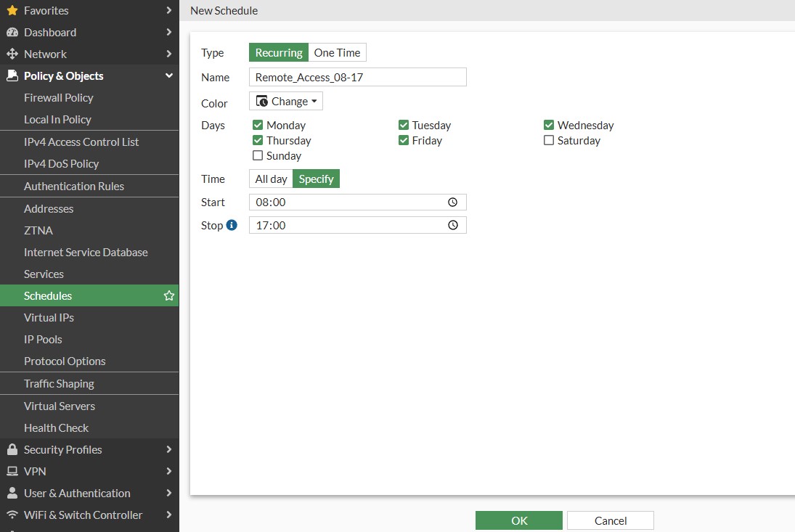Viewport: 795px width, 532px height.
Task: Click the favorite star beside Schedules
Action: coord(169,295)
